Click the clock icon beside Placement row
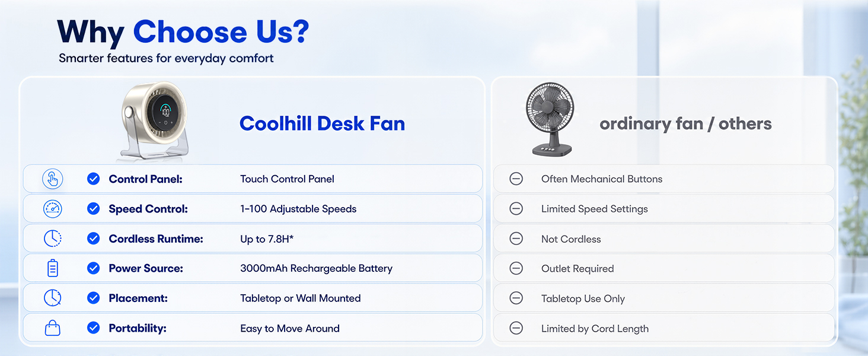The image size is (868, 356). [x=53, y=298]
